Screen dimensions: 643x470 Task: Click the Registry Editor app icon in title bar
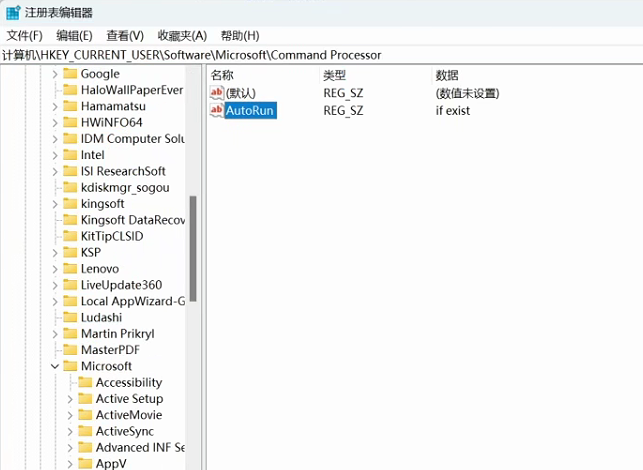pyautogui.click(x=13, y=13)
